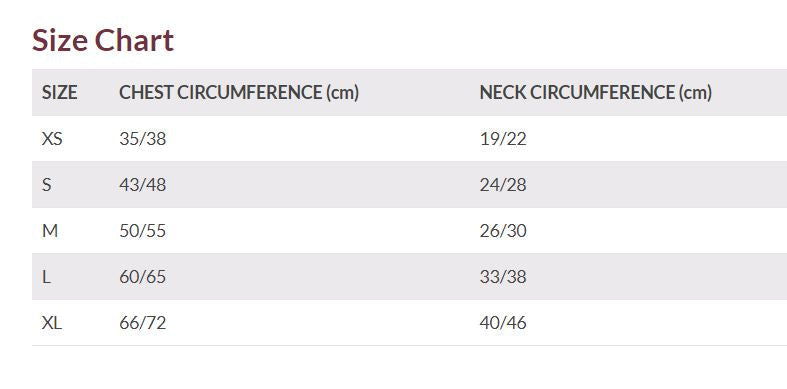Click the table header row background
This screenshot has width=787, height=389.
point(410,92)
